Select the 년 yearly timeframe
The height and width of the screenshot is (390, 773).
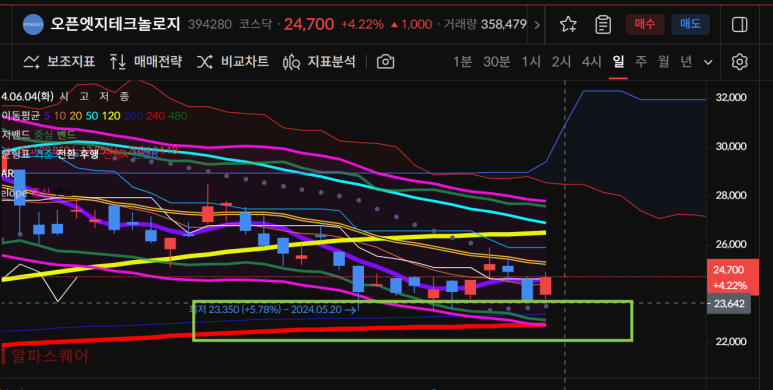pyautogui.click(x=686, y=62)
